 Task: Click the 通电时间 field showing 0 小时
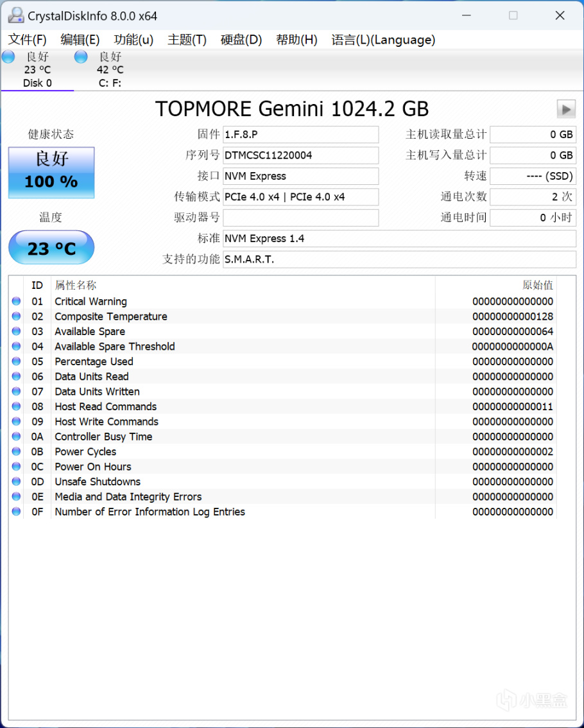tap(533, 218)
